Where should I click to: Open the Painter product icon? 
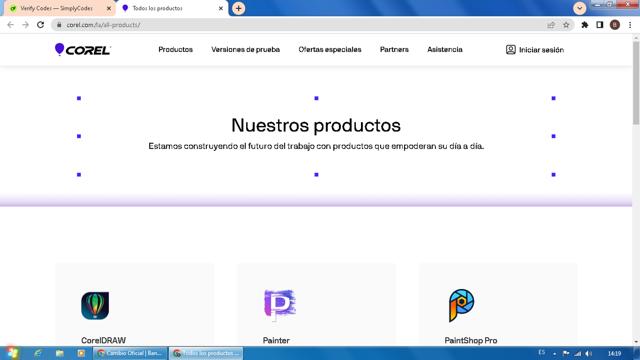280,304
